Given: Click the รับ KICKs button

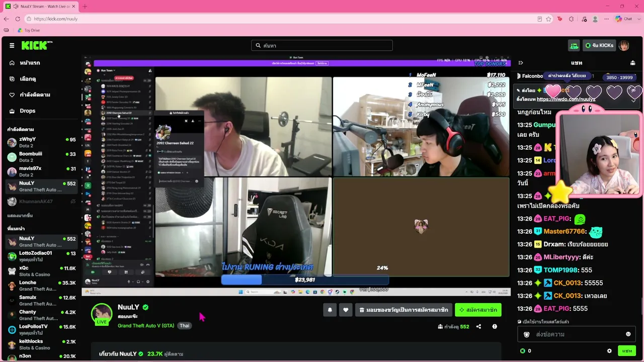Looking at the screenshot, I should 599,46.
